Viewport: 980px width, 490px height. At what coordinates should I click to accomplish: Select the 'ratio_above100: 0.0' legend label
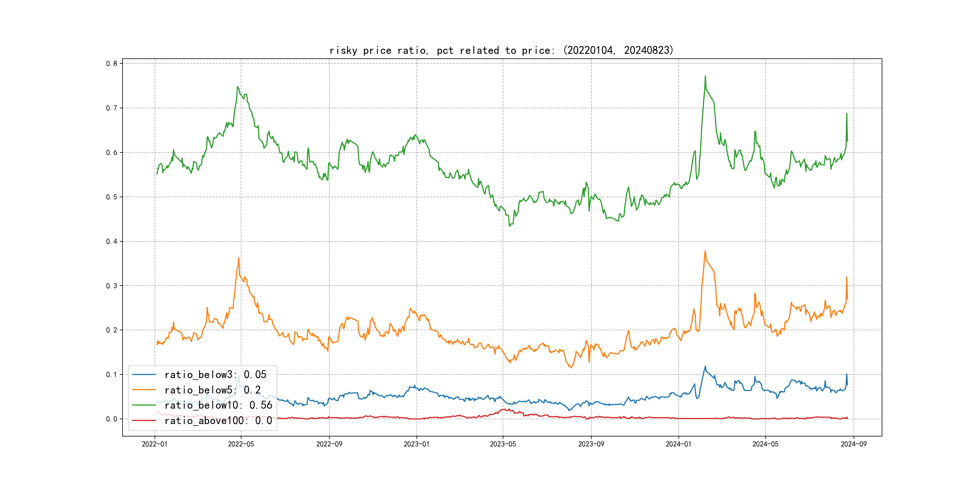pos(218,420)
